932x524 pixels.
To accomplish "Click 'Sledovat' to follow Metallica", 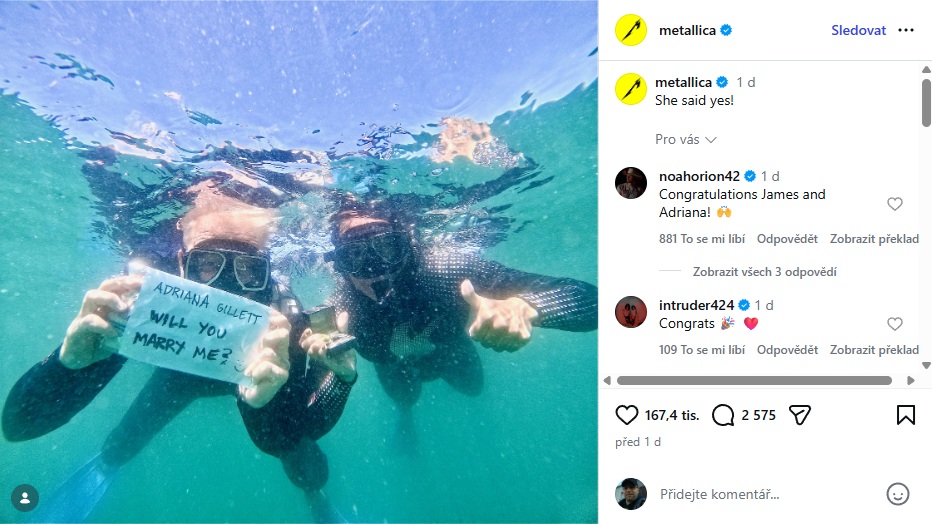I will coord(858,30).
